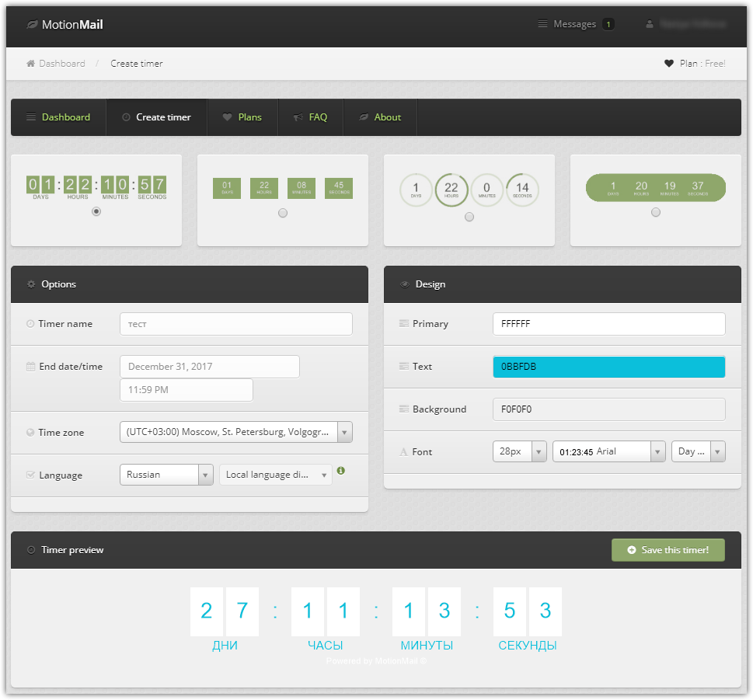
Task: Click the home icon beside Dashboard breadcrumb
Action: 31,64
